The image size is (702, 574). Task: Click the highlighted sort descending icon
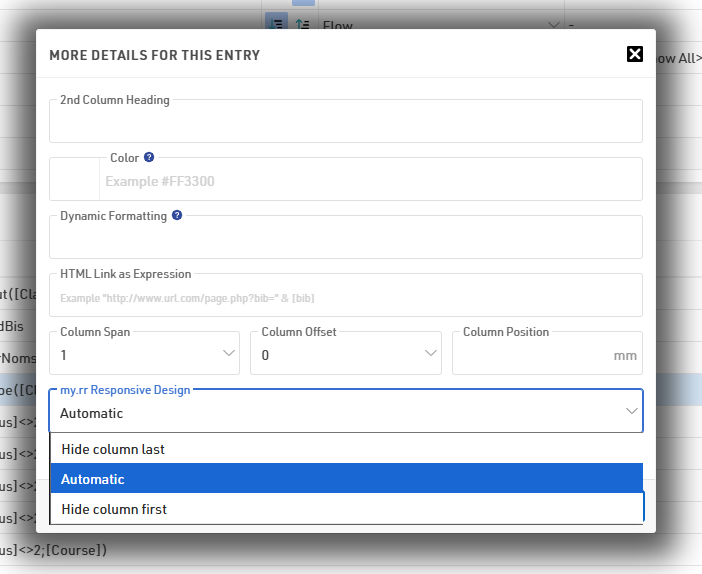[x=276, y=23]
